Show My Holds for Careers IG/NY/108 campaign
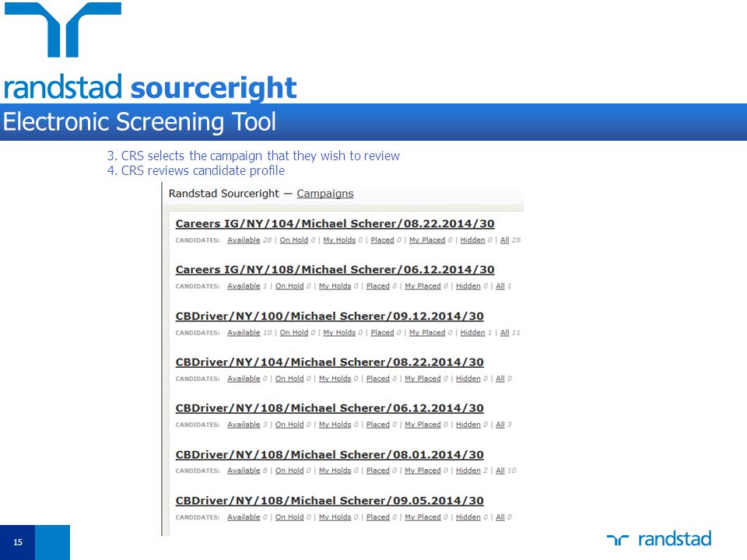This screenshot has width=747, height=560. 335,286
